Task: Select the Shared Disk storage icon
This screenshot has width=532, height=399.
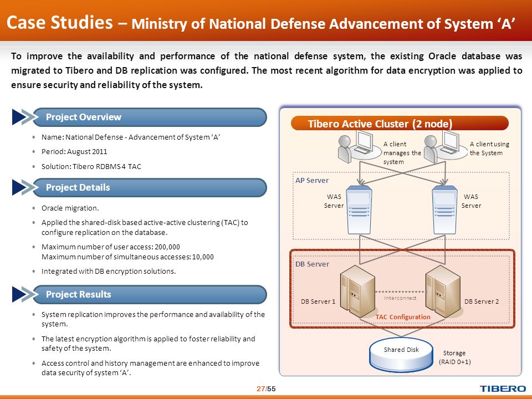Action: pos(401,354)
